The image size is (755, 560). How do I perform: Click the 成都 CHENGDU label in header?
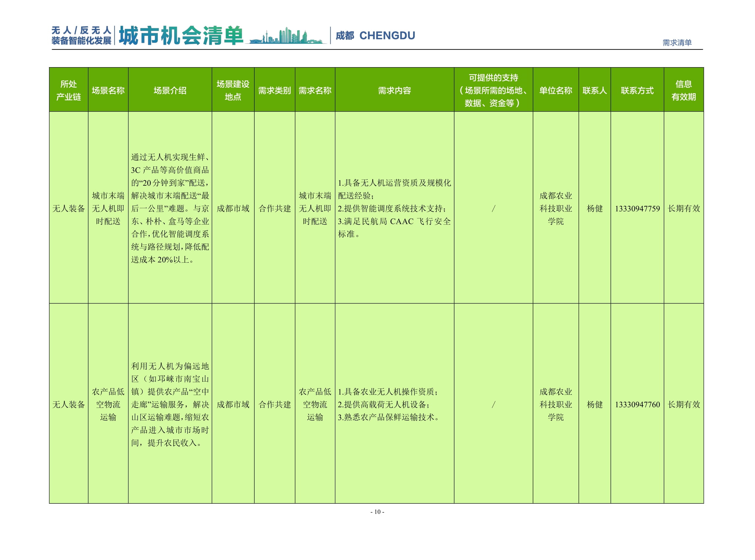(377, 36)
